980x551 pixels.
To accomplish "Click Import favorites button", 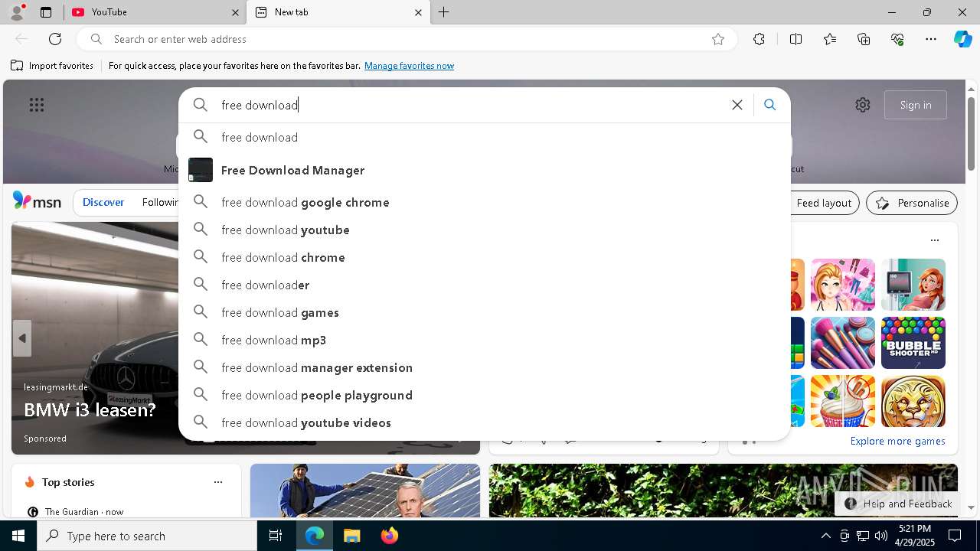I will (x=52, y=66).
